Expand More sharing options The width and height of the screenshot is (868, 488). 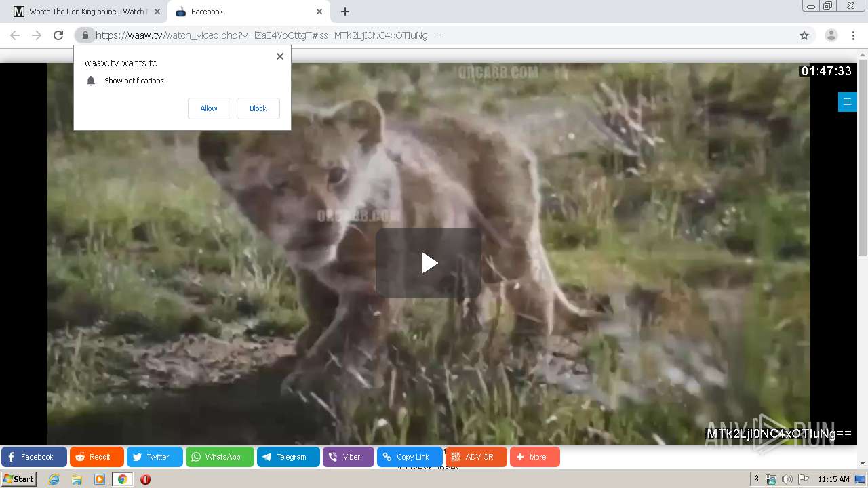(x=534, y=457)
